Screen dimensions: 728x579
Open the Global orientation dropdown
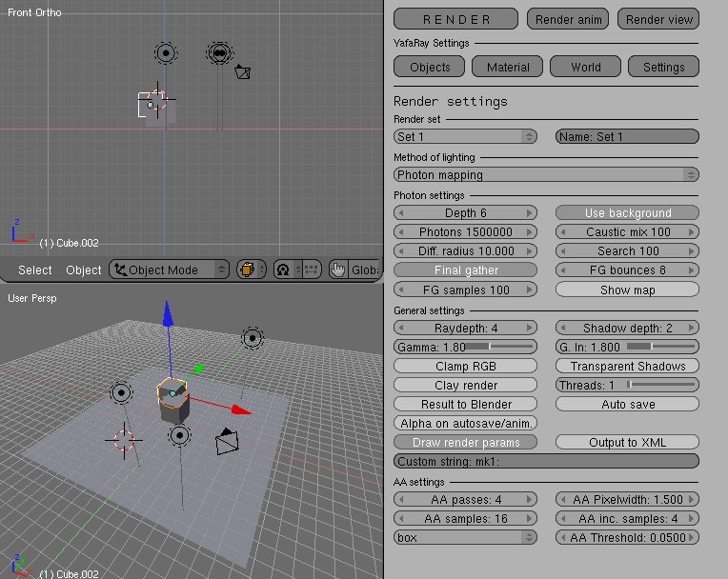point(364,270)
